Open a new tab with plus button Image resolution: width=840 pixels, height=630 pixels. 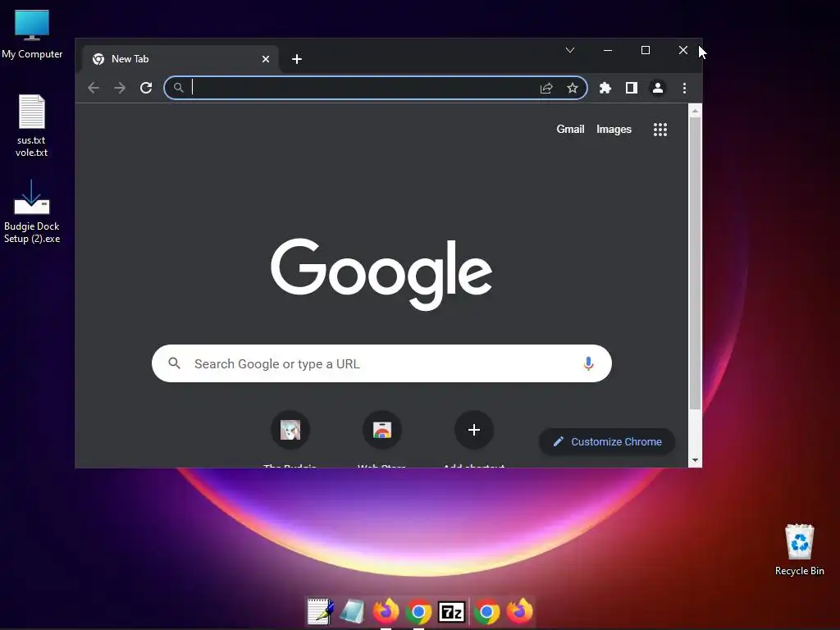(x=297, y=59)
